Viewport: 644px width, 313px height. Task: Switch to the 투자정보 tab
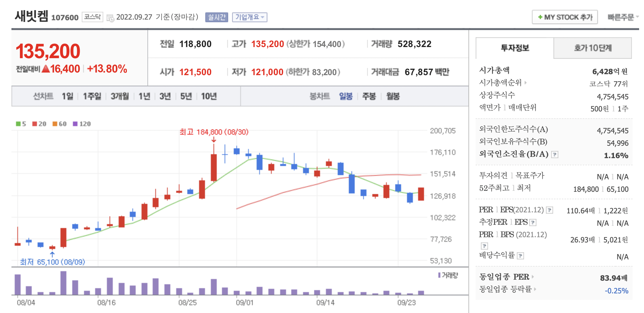[515, 48]
